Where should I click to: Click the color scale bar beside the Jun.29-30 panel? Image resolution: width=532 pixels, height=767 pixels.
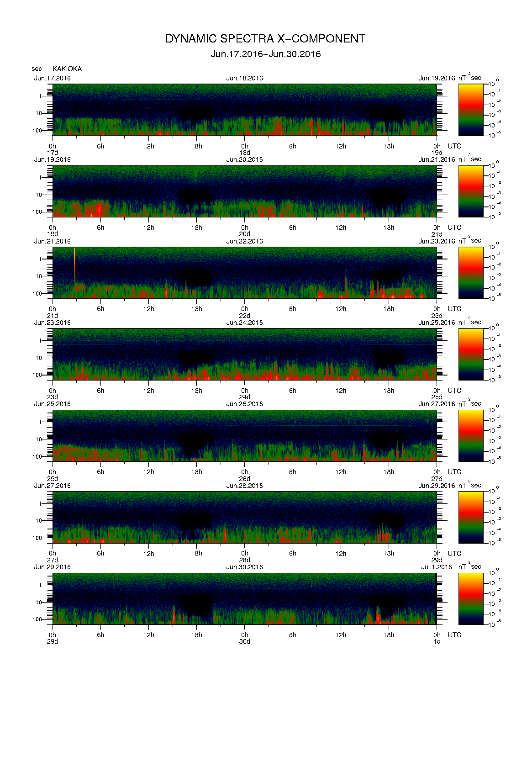[x=471, y=599]
